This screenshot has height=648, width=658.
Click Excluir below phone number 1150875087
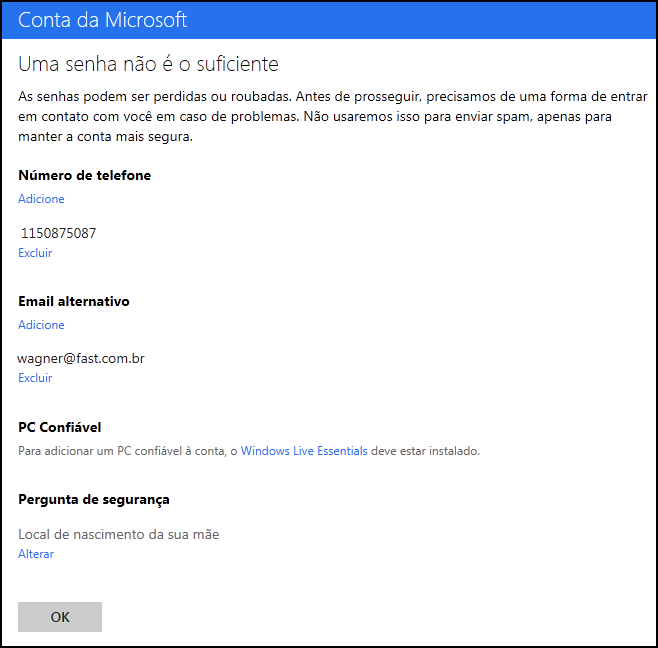coord(35,253)
